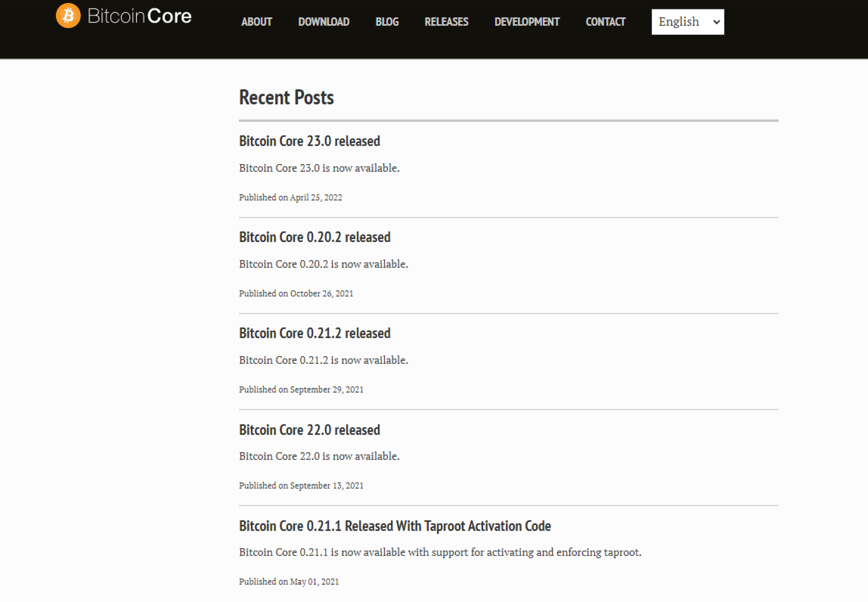Open the Bitcoin Core 23.0 released post
This screenshot has height=602, width=868.
[309, 141]
